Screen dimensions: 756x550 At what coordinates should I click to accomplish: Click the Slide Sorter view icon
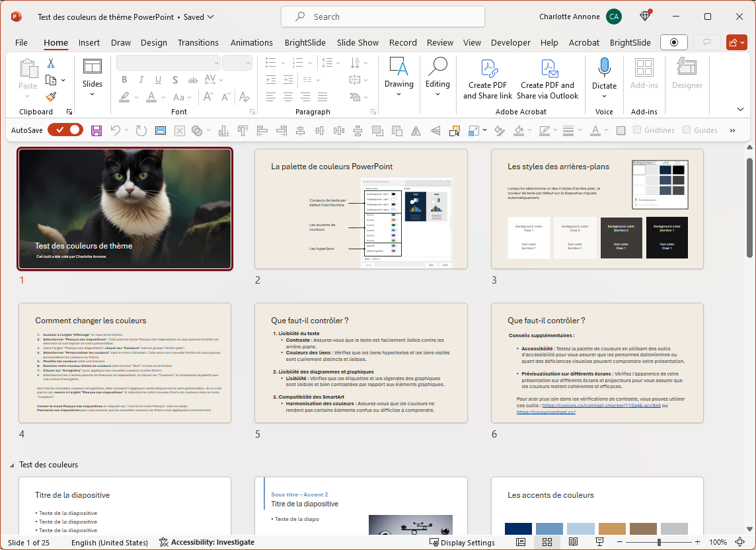547,542
